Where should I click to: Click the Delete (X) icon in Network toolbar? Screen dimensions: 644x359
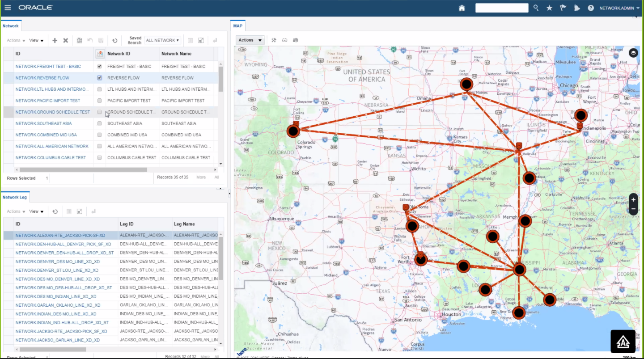[x=65, y=40]
